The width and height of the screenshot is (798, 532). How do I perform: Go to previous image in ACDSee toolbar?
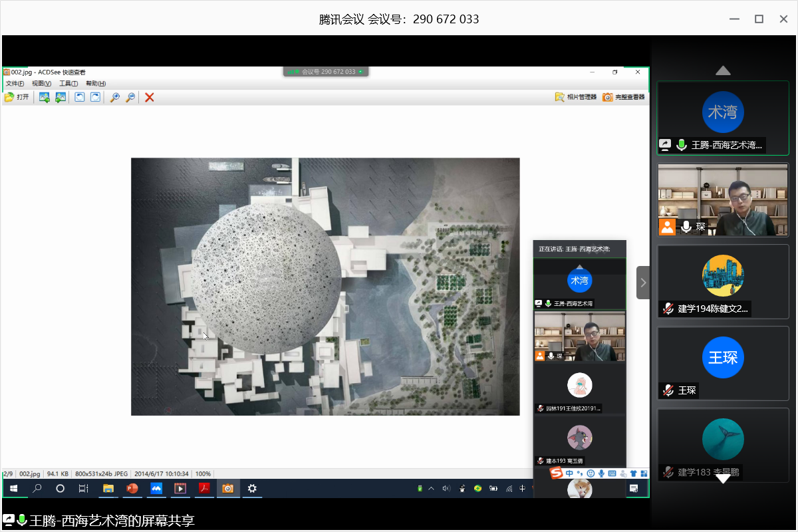click(45, 97)
